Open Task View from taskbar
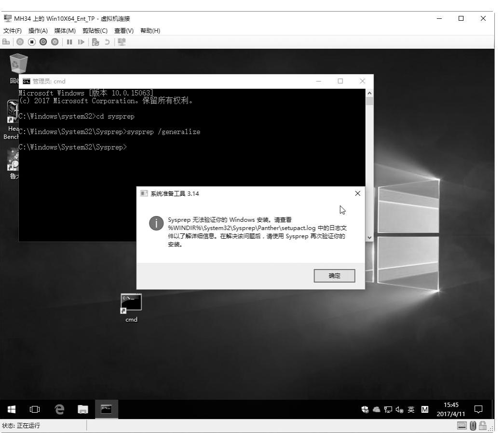 35,409
